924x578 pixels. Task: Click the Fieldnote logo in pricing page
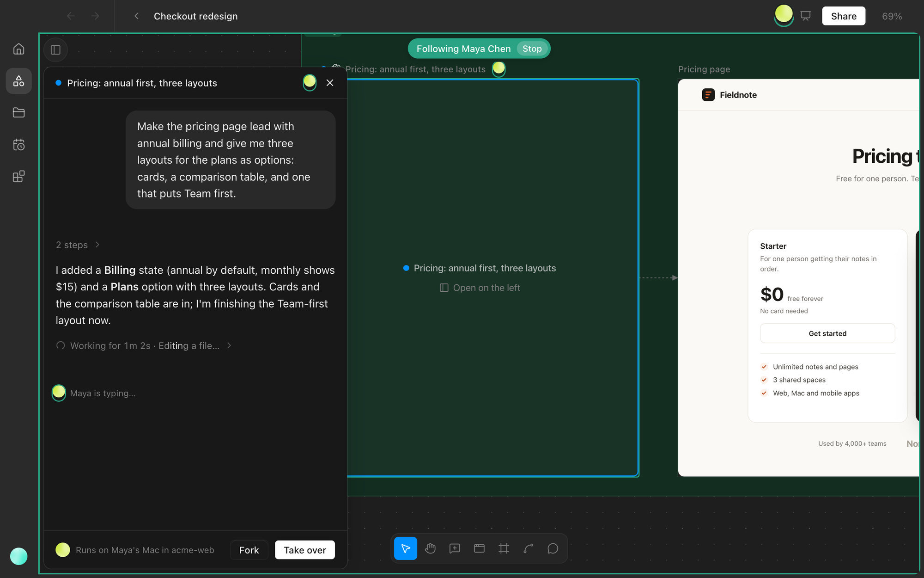729,95
